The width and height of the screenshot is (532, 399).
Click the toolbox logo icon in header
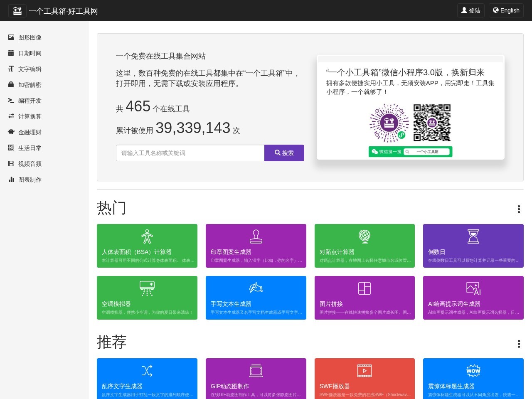[x=17, y=10]
